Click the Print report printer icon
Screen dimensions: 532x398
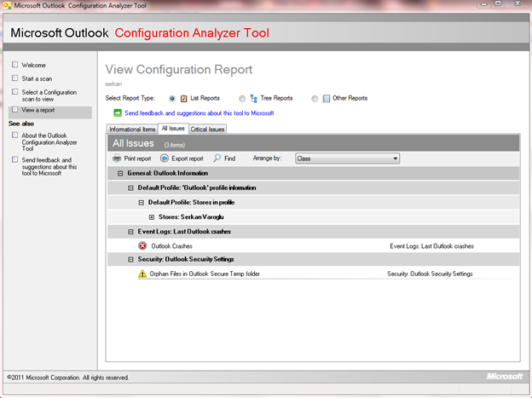tap(118, 159)
